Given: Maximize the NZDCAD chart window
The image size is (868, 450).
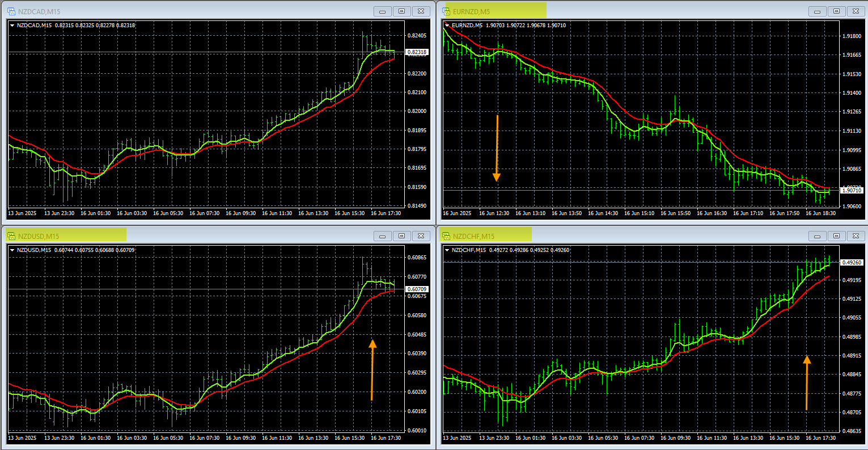Looking at the screenshot, I should click(x=401, y=11).
